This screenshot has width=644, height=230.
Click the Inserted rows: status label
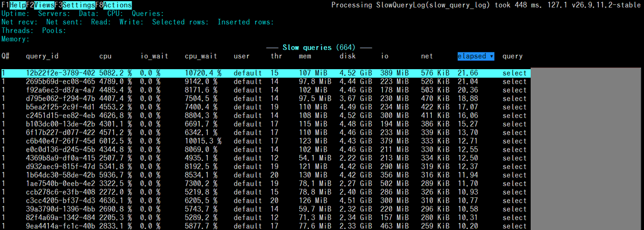(245, 22)
